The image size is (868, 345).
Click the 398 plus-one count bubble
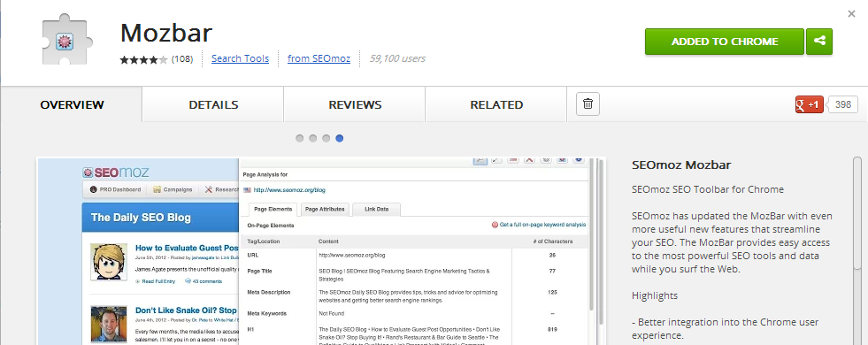[x=842, y=104]
